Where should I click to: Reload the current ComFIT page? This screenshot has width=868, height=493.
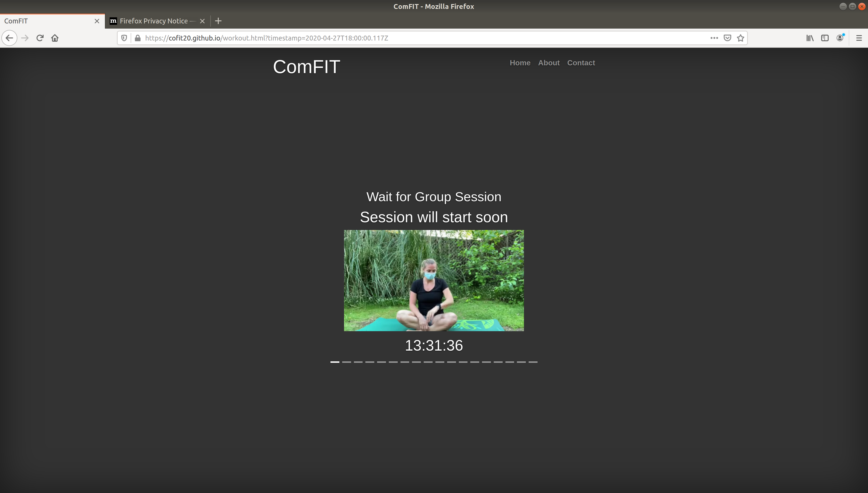click(x=40, y=38)
